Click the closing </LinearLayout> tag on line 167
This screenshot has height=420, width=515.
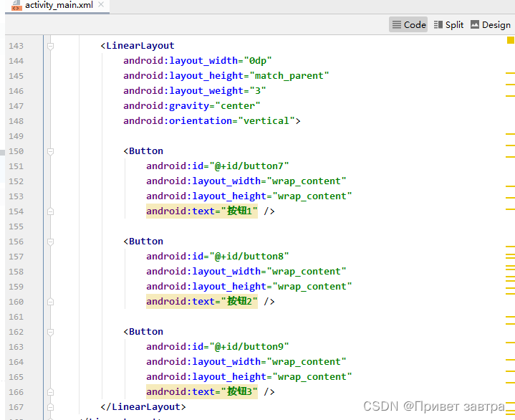[x=143, y=407]
